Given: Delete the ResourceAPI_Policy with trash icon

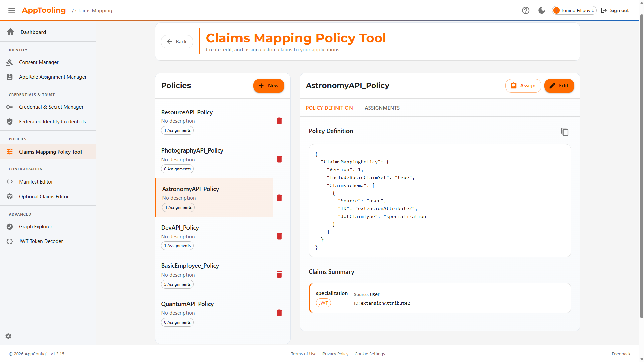Looking at the screenshot, I should (279, 121).
